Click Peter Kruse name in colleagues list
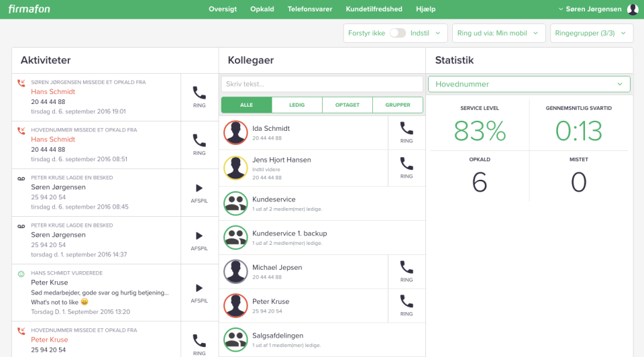 pos(270,301)
